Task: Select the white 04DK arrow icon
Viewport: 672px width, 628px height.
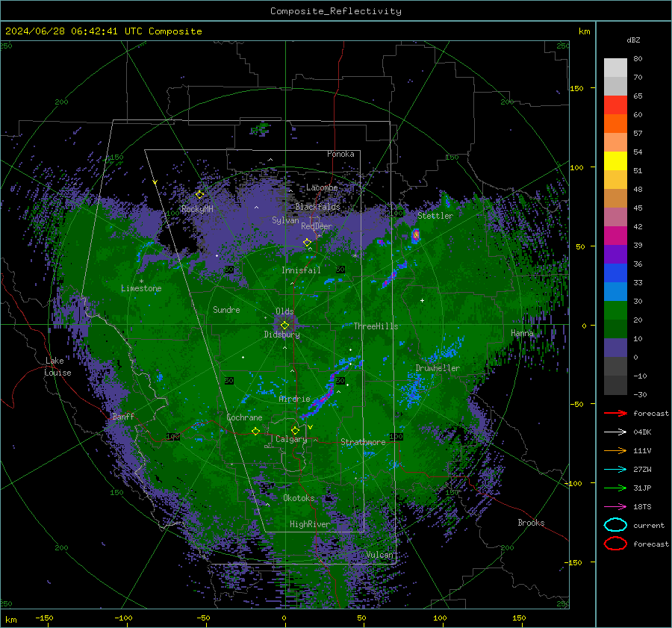Action: (615, 432)
